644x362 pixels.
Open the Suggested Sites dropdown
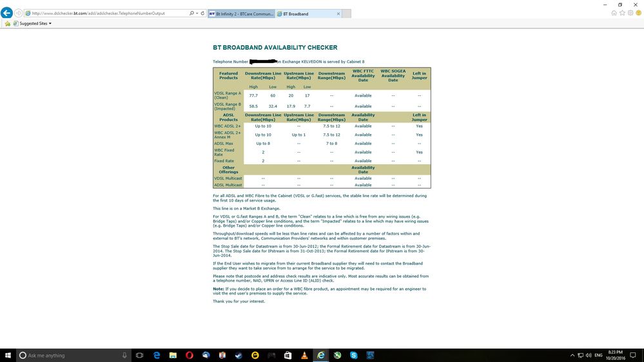(32, 23)
